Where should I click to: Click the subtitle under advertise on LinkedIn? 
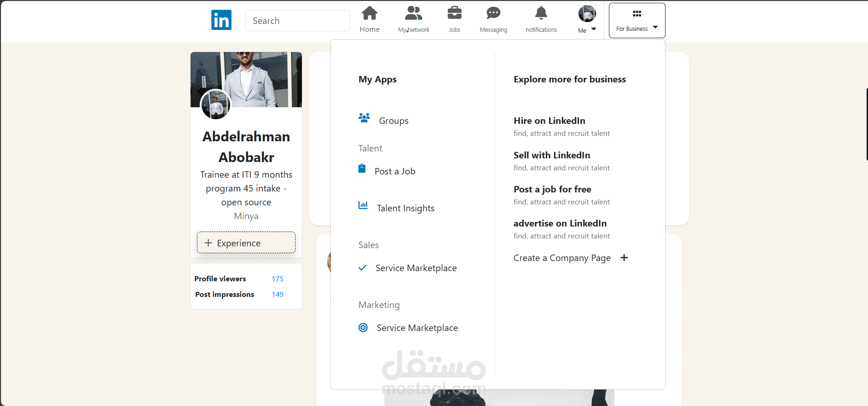[561, 236]
